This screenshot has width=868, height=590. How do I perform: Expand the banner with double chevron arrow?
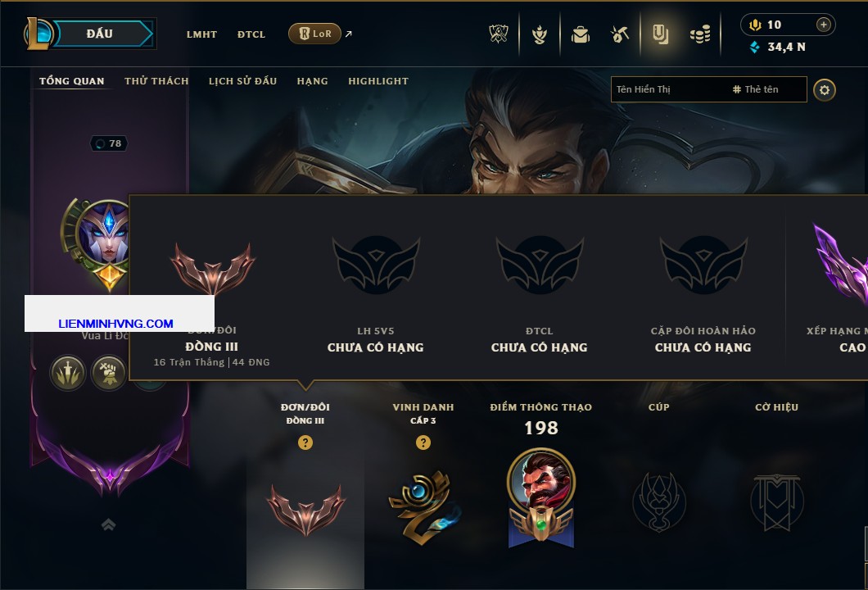[x=108, y=524]
